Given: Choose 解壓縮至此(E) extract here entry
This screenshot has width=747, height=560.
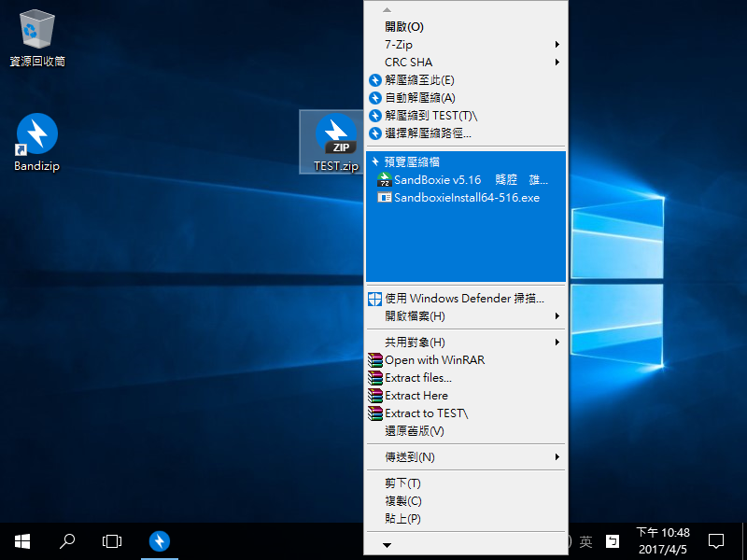Looking at the screenshot, I should tap(466, 80).
